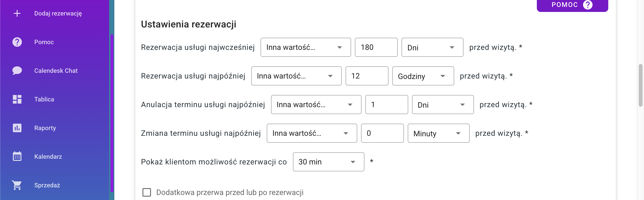Open the Calendesk Chat bubble icon
The width and height of the screenshot is (644, 200).
click(17, 71)
